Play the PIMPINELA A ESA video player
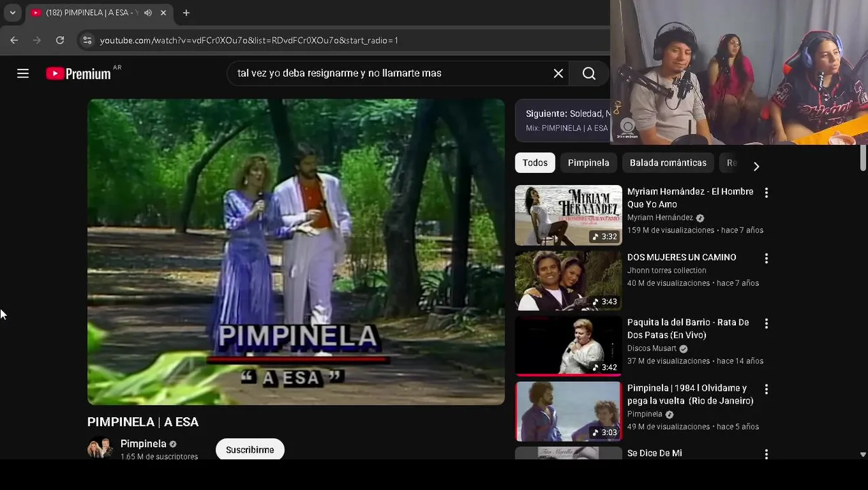Image resolution: width=868 pixels, height=490 pixels. tap(296, 252)
